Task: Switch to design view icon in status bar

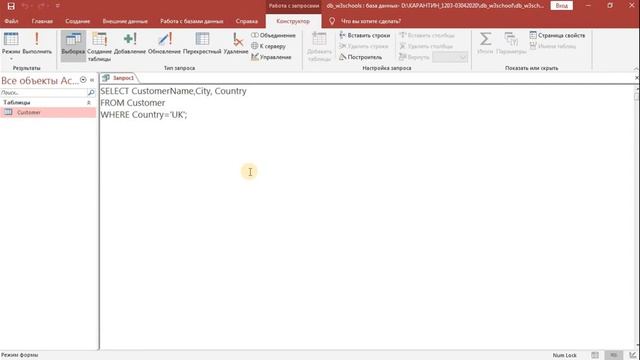Action: 633,355
